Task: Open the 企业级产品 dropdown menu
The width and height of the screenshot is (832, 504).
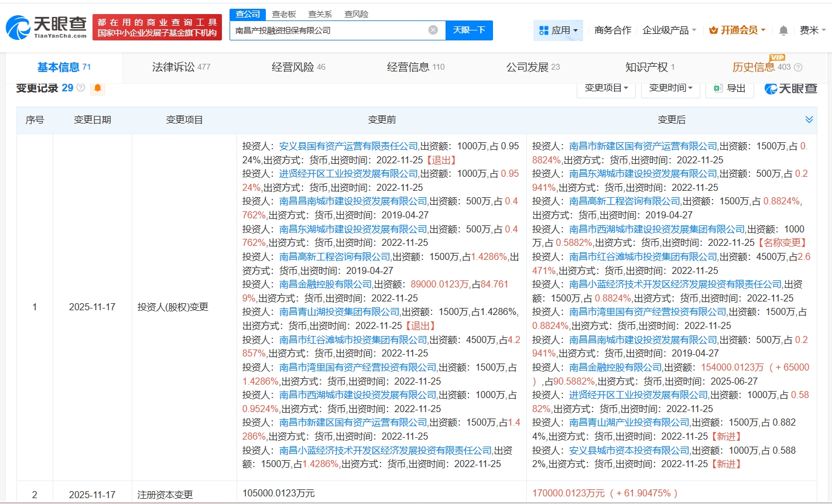Action: tap(669, 30)
